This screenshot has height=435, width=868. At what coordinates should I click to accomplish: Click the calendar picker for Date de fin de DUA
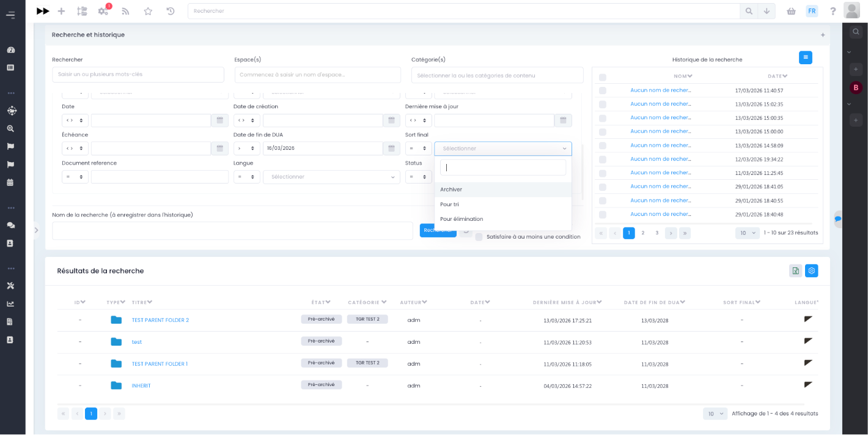point(392,149)
